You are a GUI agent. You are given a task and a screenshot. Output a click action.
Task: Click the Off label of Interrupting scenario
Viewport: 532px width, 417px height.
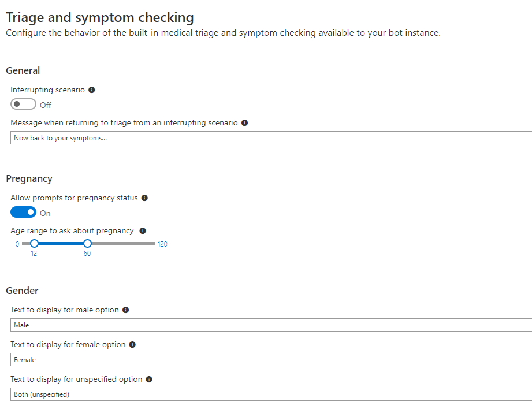coord(46,106)
